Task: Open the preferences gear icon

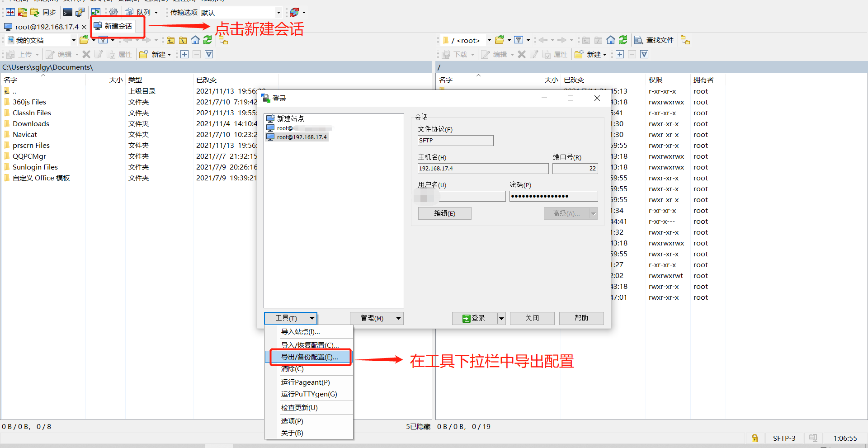Action: coord(113,12)
